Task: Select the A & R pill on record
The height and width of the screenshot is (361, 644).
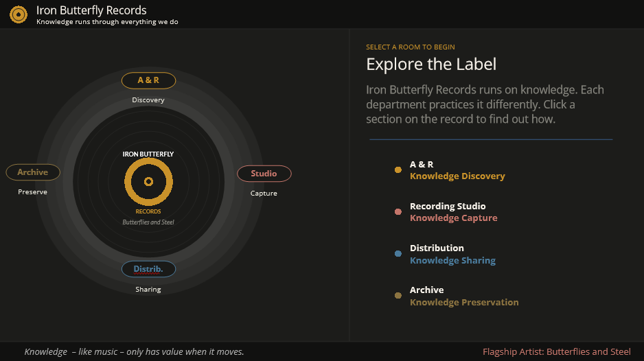Action: click(x=148, y=81)
